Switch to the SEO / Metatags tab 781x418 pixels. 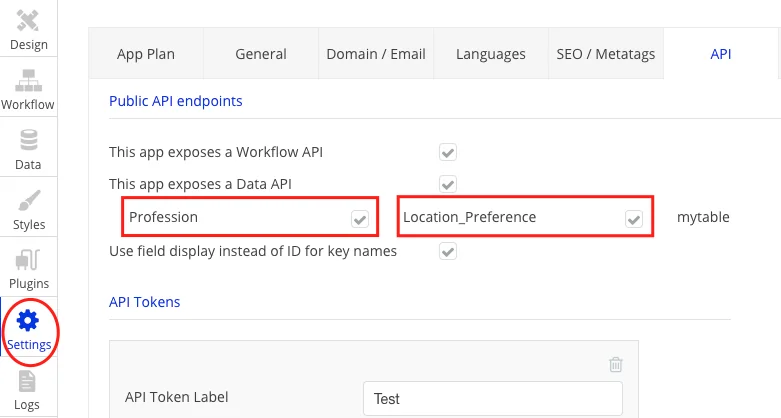click(606, 54)
